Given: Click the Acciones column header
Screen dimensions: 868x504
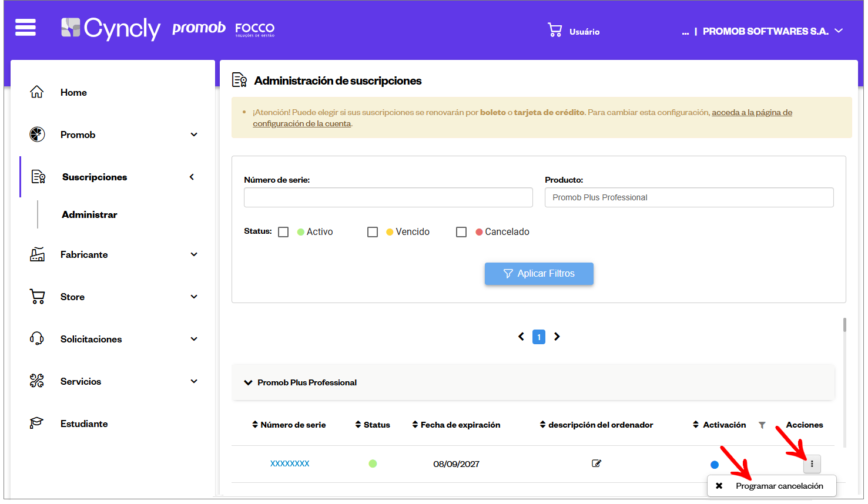Looking at the screenshot, I should coord(805,425).
